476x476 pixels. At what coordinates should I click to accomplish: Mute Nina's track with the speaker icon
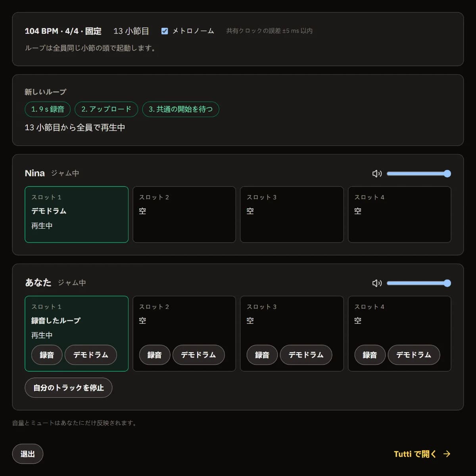[x=377, y=173]
